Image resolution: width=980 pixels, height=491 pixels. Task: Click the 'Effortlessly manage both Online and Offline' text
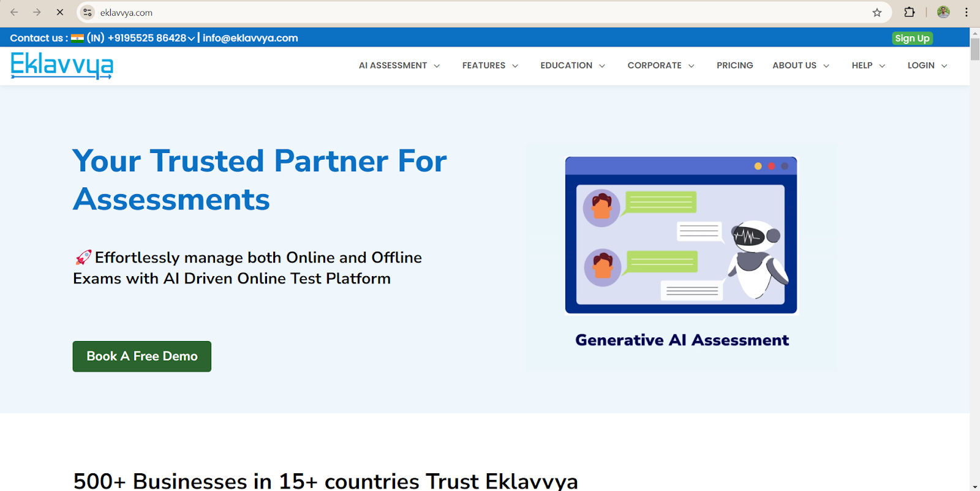[258, 258]
